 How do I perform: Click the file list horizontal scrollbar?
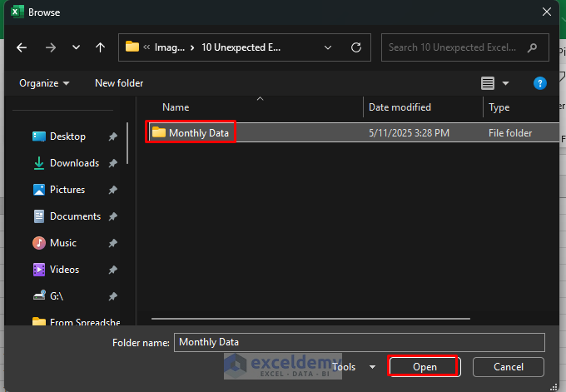(310, 319)
